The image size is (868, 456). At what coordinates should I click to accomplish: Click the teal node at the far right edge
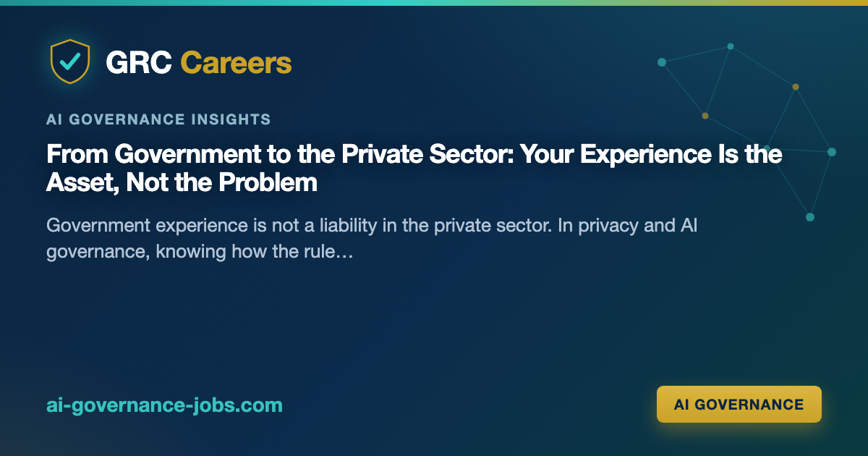point(832,152)
